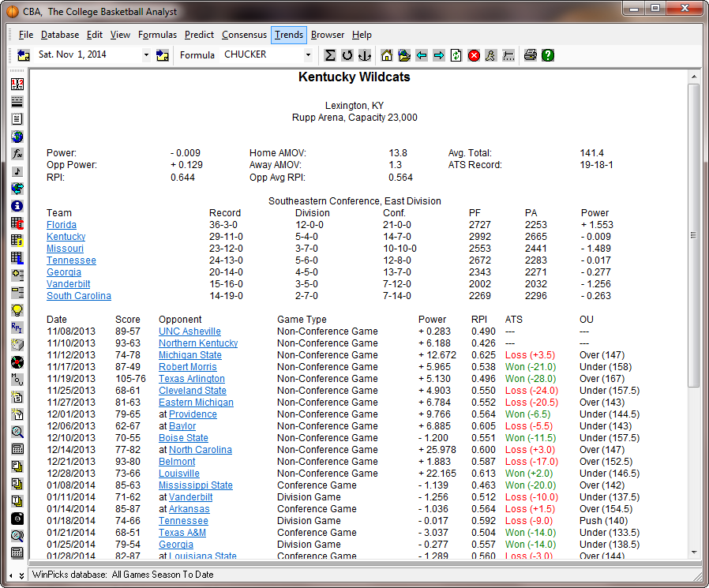This screenshot has width=709, height=588.
Task: Open the Help menu
Action: (362, 35)
